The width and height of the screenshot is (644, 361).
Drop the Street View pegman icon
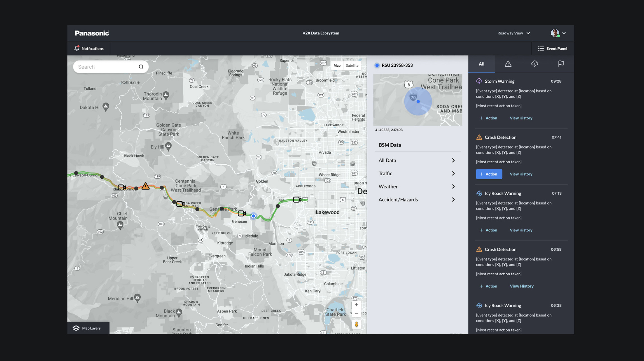click(356, 325)
